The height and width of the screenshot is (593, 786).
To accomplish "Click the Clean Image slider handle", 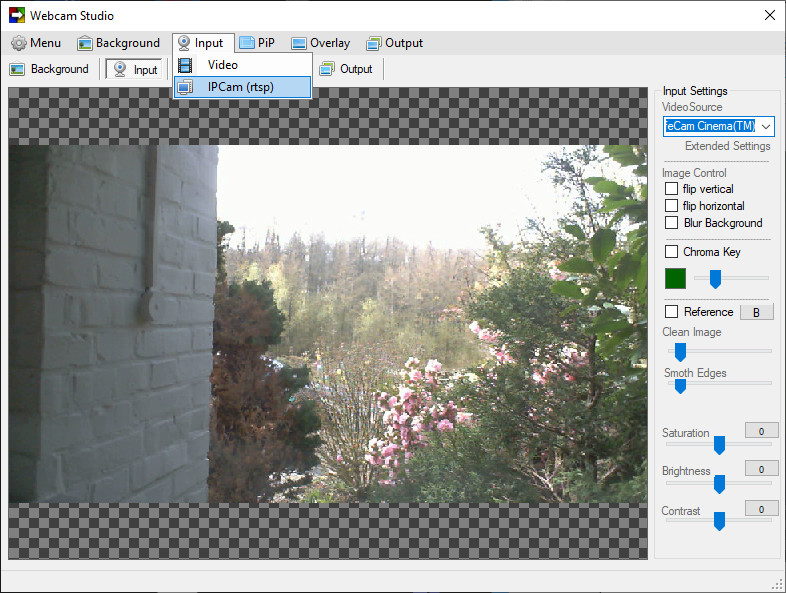I will [680, 352].
